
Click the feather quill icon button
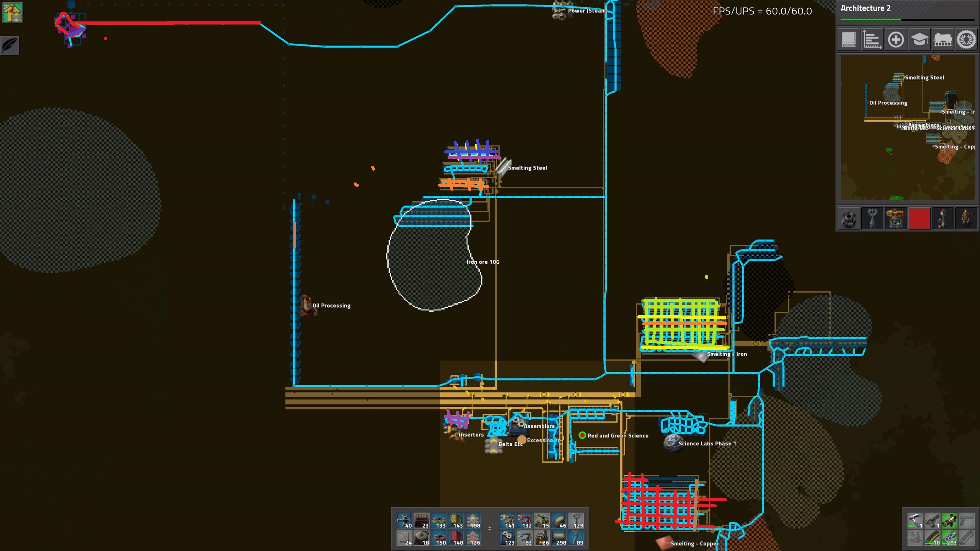click(x=10, y=46)
